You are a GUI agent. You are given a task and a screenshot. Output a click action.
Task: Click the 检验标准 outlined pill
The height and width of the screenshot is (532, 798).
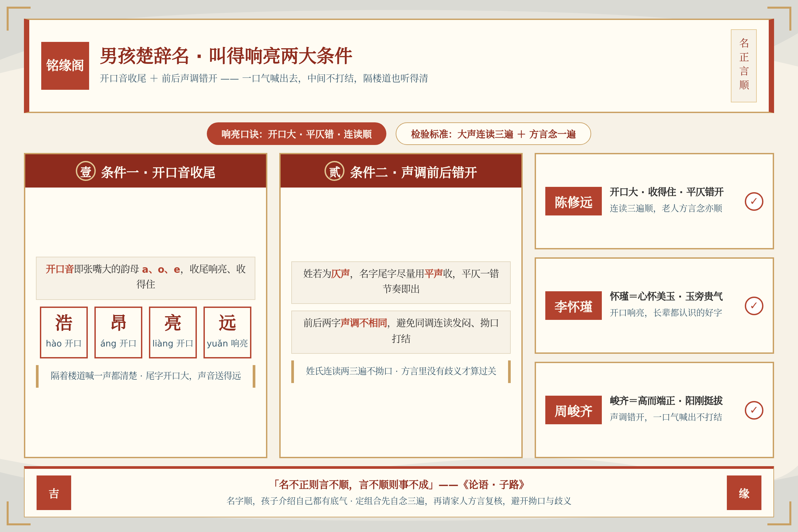[493, 134]
